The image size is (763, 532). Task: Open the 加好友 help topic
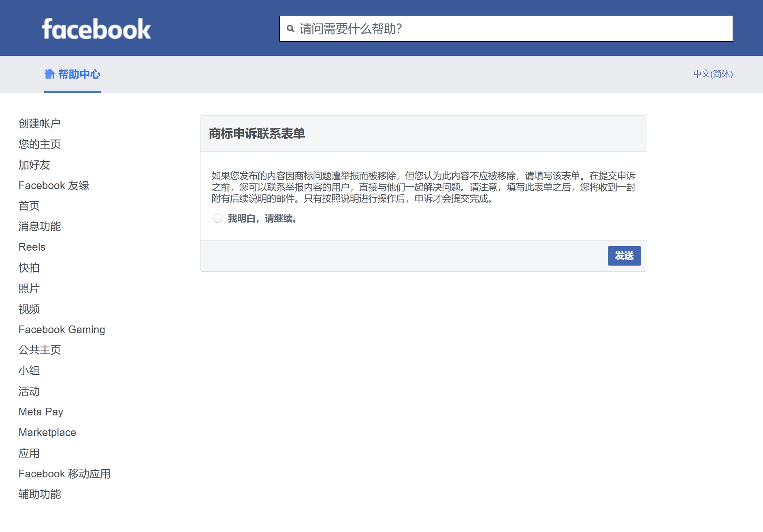[34, 165]
